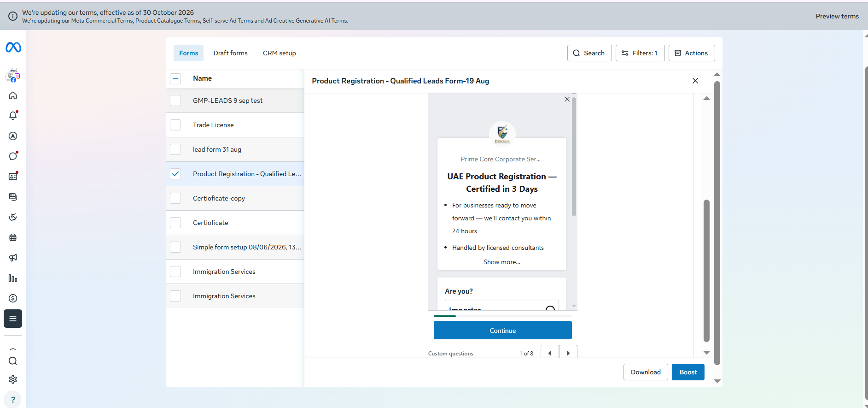Image resolution: width=868 pixels, height=408 pixels.
Task: Click the Search button
Action: point(589,53)
